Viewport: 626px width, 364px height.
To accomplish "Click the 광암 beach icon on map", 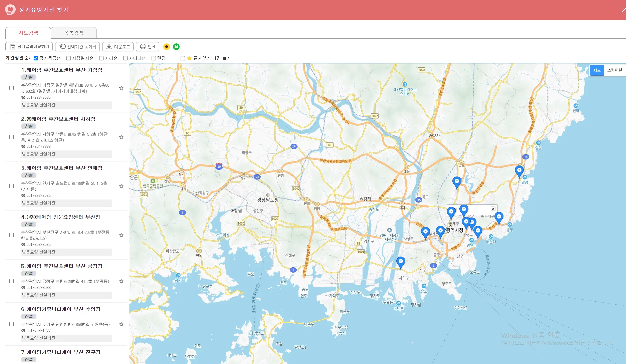I will point(178,275).
